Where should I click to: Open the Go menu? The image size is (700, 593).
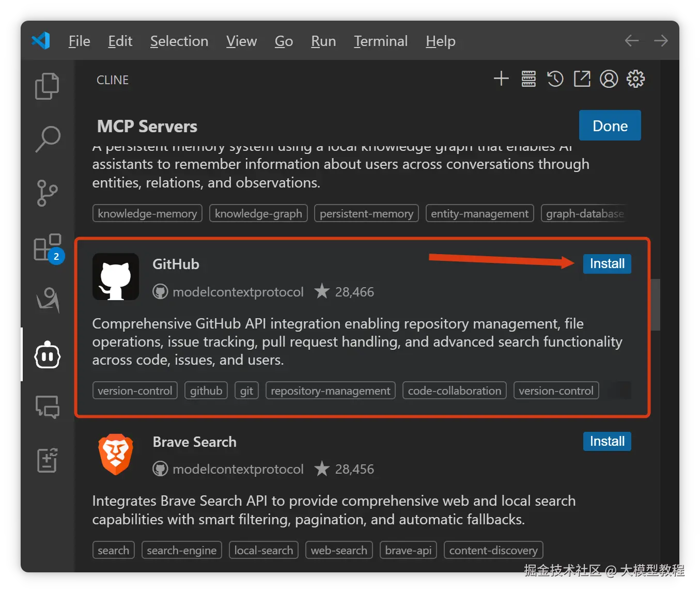click(x=284, y=41)
